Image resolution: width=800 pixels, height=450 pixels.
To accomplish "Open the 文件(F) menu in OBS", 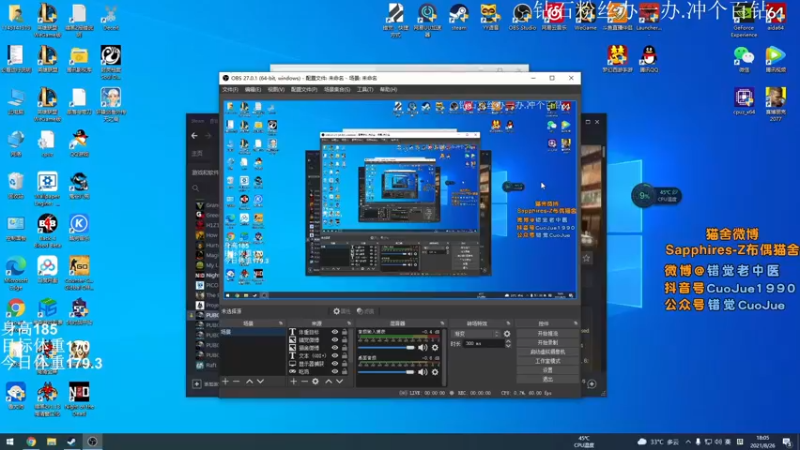I will tap(230, 90).
